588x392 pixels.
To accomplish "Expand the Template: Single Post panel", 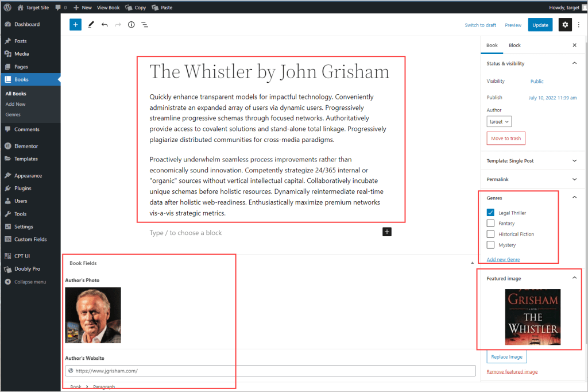I will [x=531, y=161].
